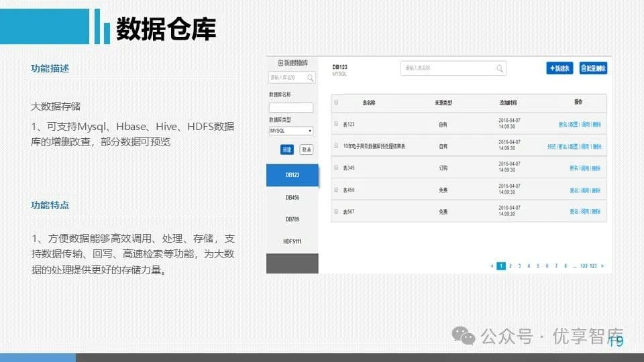
Task: Click 调用 in the 表567 row
Action: [x=585, y=212]
